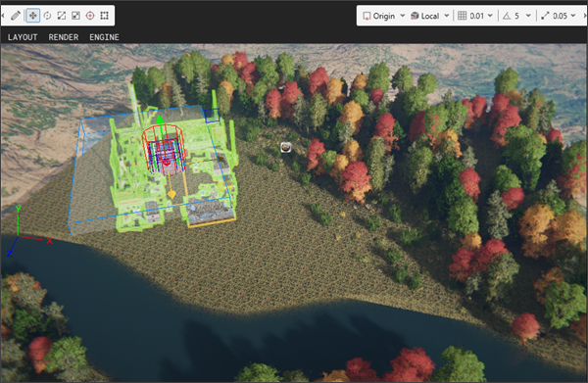Choose the red-dot pivot target tool
This screenshot has width=588, height=383.
90,16
